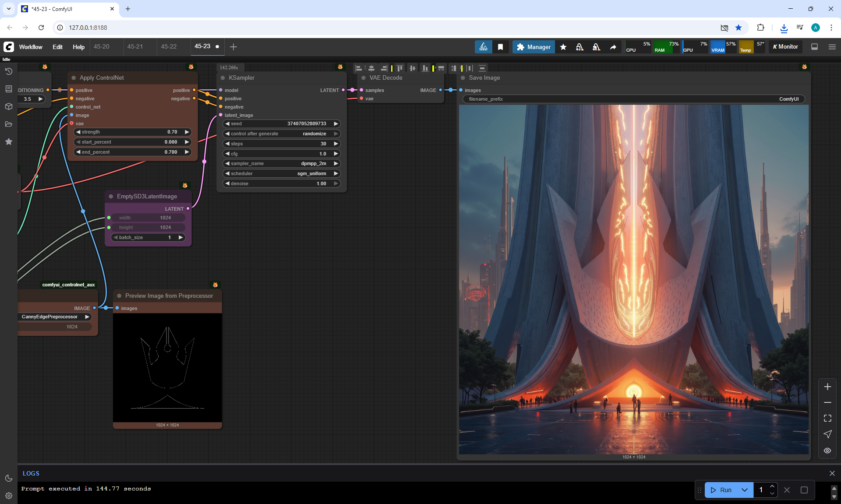841x504 pixels.
Task: Open the Run button dropdown arrow
Action: [744, 490]
